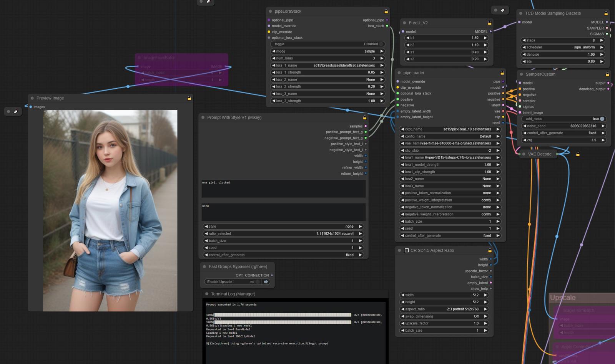Click collapse dot on SamplerCustom title
615x364 pixels.
521,74
